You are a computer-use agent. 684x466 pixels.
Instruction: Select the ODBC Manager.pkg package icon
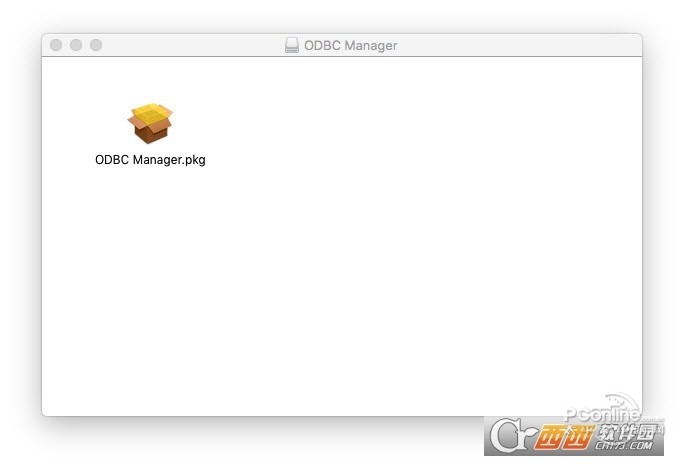click(x=150, y=123)
